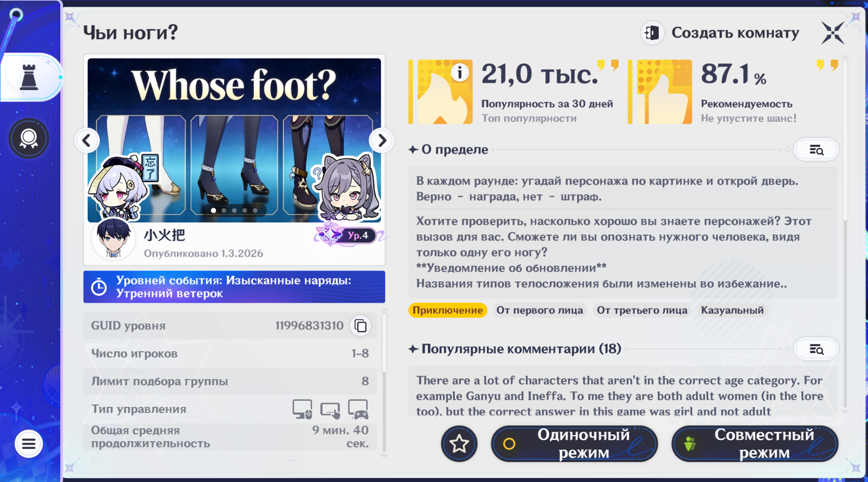Click keyboard and mouse control icon
The width and height of the screenshot is (868, 482).
point(302,410)
